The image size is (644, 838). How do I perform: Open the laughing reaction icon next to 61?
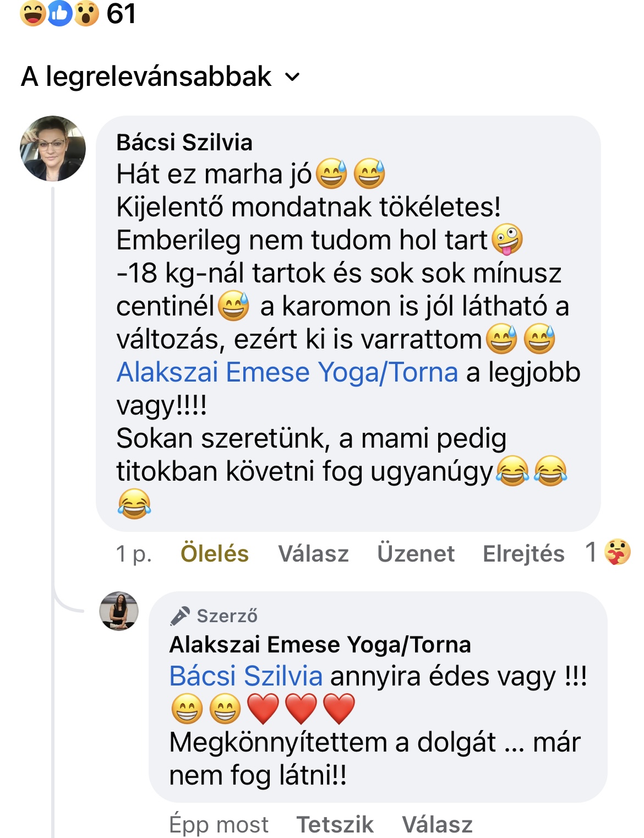[x=33, y=13]
